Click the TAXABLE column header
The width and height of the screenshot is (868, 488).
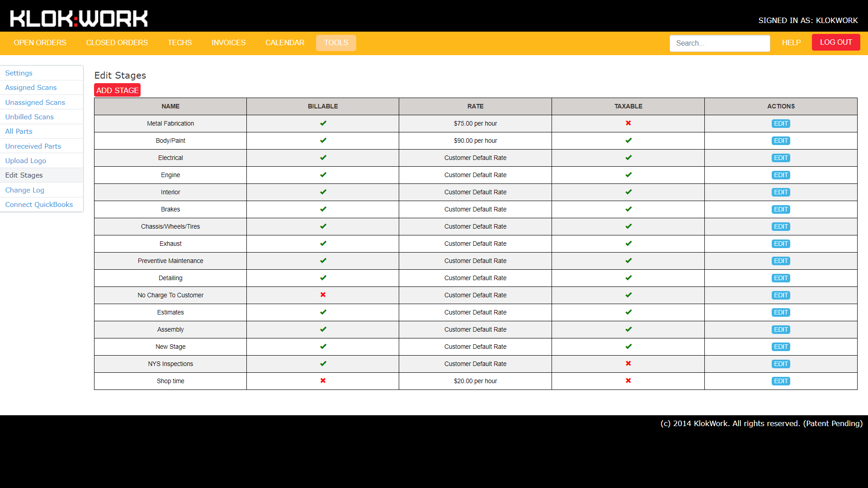tap(628, 106)
